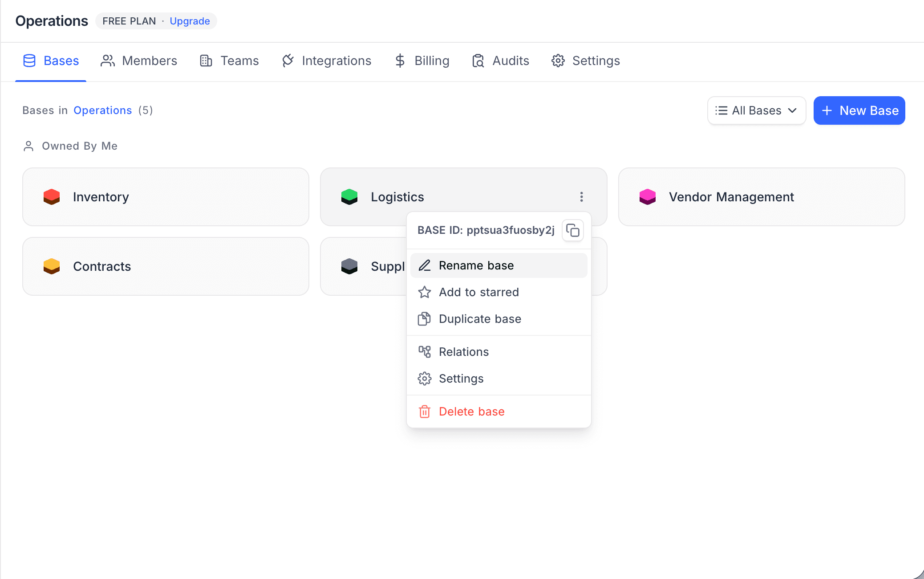Viewport: 924px width, 579px height.
Task: Copy the base ID to clipboard
Action: (x=572, y=230)
